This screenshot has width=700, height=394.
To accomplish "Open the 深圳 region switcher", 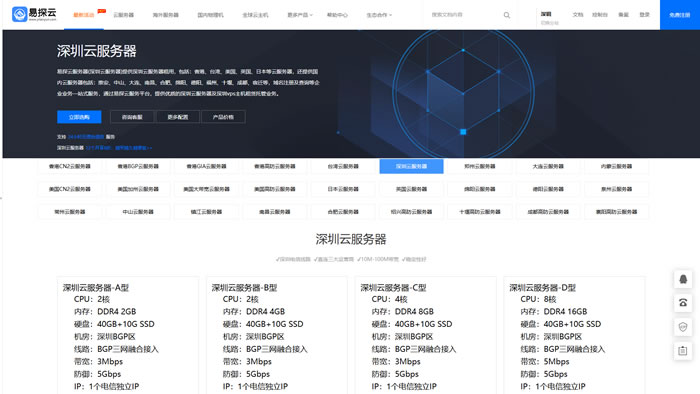I will (549, 18).
